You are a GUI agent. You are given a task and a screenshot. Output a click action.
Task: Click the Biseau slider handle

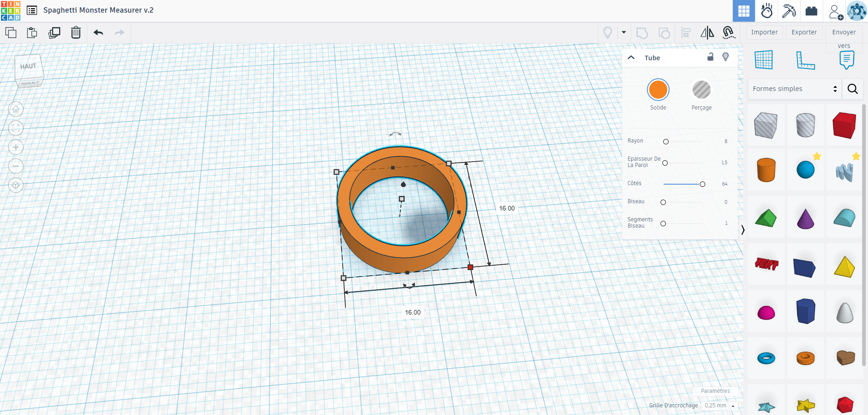tap(663, 202)
